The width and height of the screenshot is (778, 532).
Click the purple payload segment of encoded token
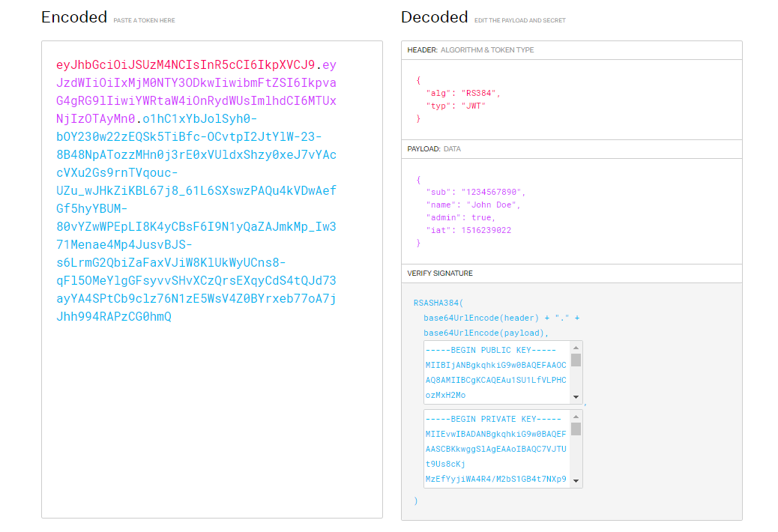pos(196,100)
